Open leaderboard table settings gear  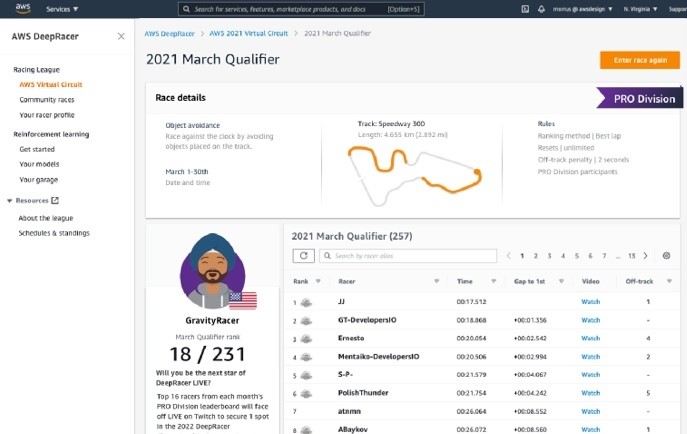tap(666, 256)
